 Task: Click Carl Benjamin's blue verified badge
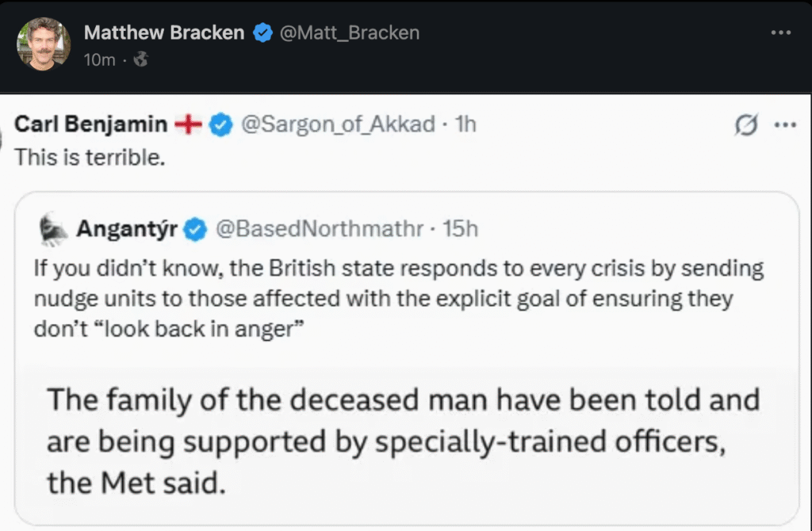click(x=220, y=124)
